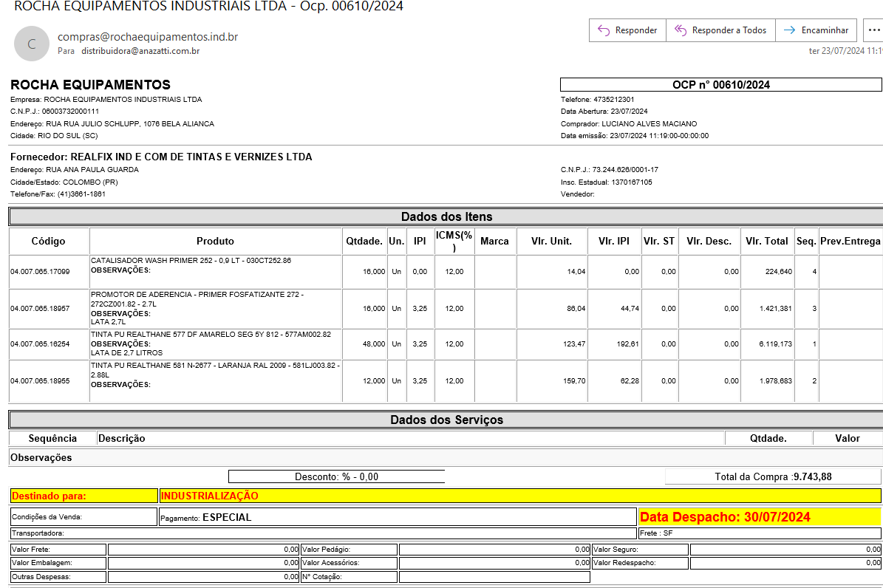This screenshot has height=588, width=883.
Task: Click the Responder reply button
Action: coord(627,30)
